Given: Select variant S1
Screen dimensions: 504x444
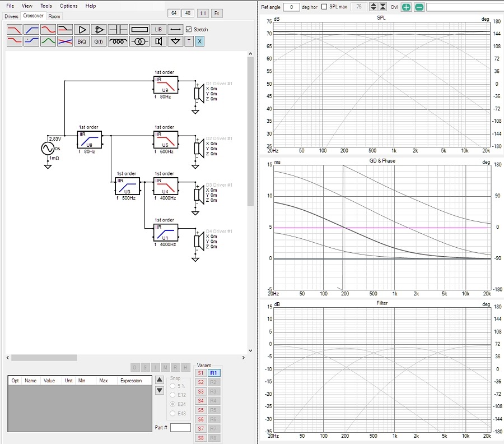Looking at the screenshot, I should (x=200, y=373).
